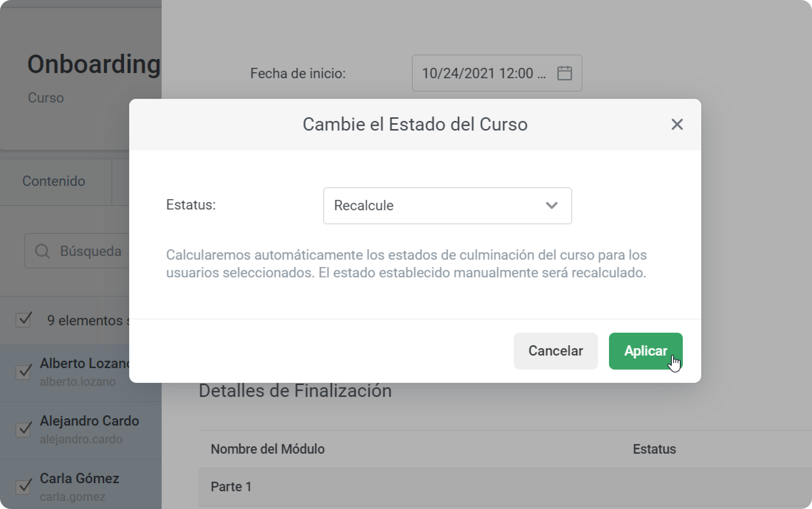
Task: Expand the Estatus dropdown chevron
Action: [x=551, y=205]
